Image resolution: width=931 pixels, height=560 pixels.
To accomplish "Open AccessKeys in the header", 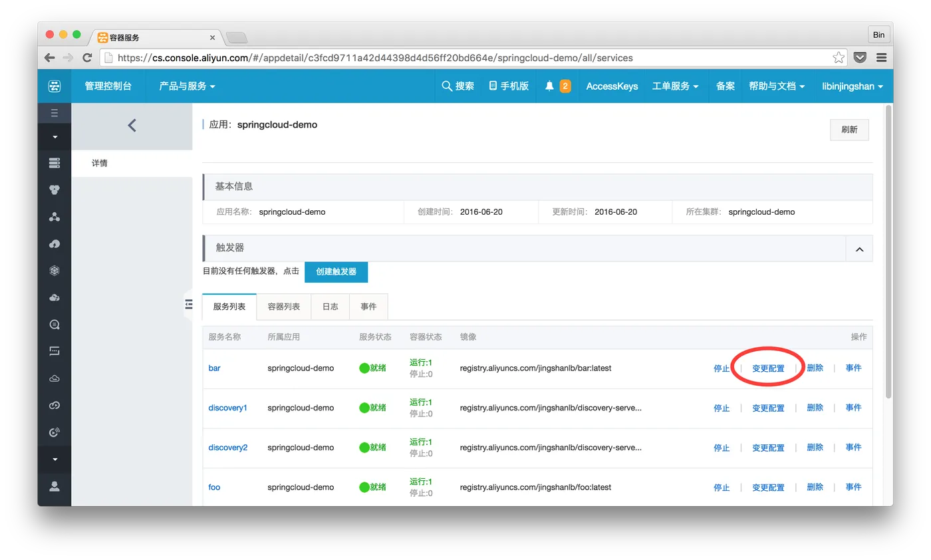I will (612, 86).
